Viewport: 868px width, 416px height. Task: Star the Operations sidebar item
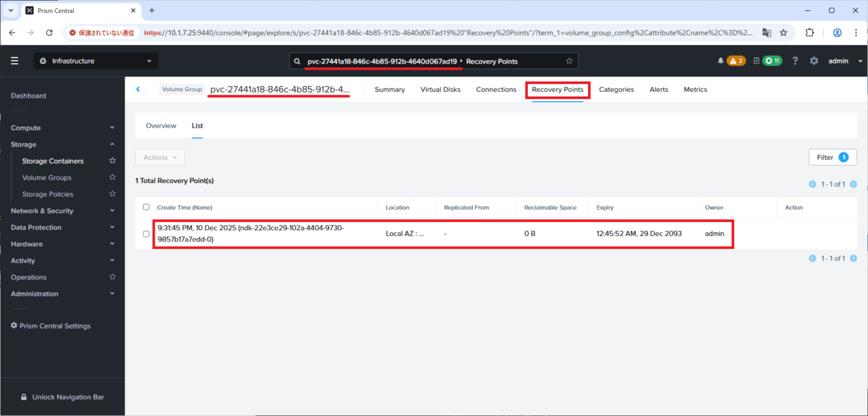click(x=112, y=277)
